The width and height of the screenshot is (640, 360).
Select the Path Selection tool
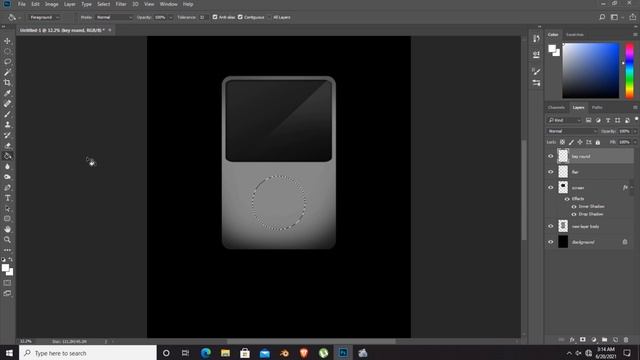point(7,209)
